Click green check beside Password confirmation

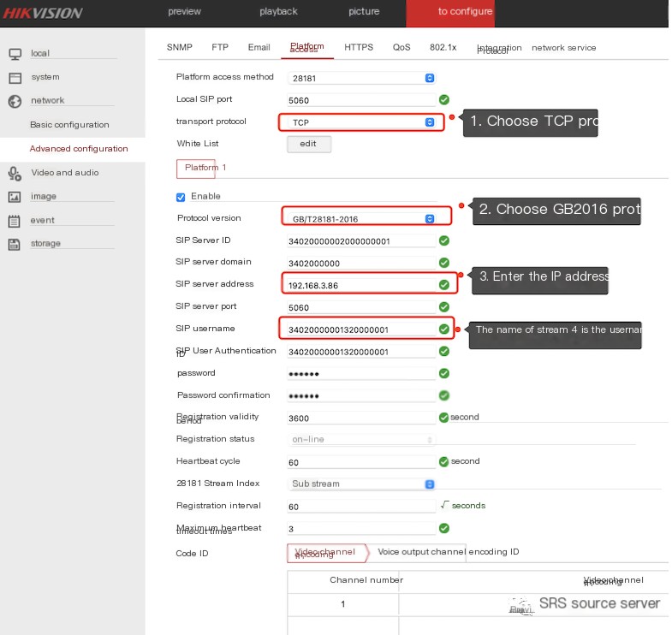(444, 395)
